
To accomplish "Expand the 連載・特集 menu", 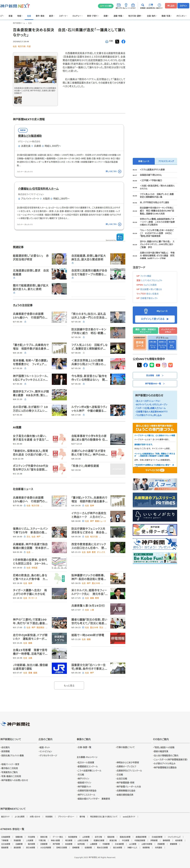I will click(x=119, y=16).
